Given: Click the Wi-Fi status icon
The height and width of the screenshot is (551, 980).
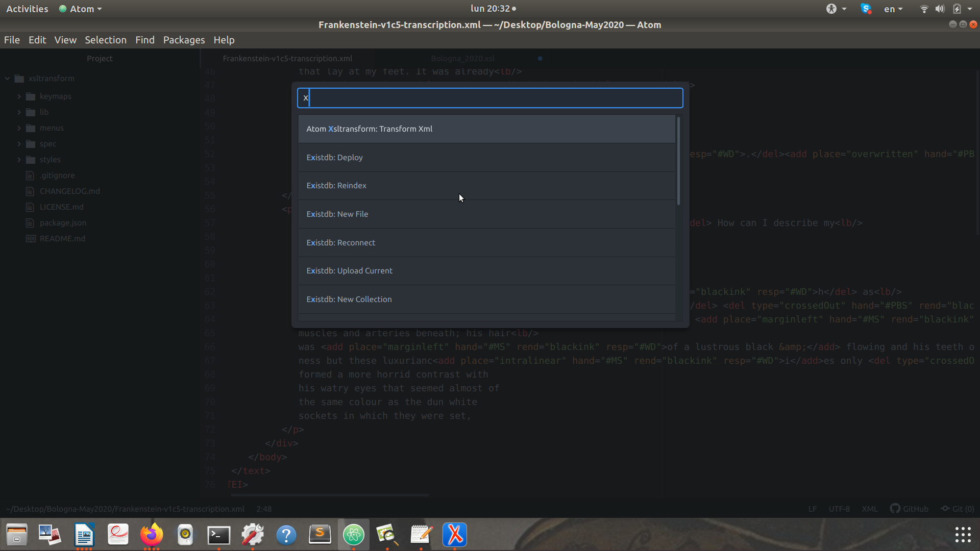Looking at the screenshot, I should [x=924, y=9].
